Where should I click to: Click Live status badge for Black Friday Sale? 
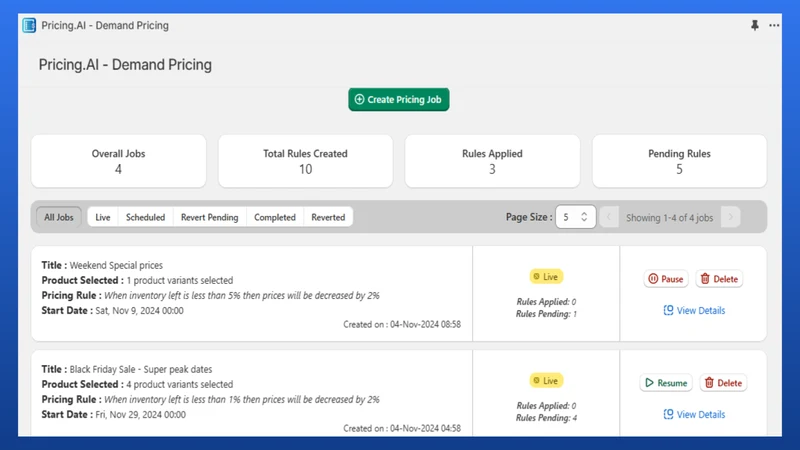(x=546, y=381)
